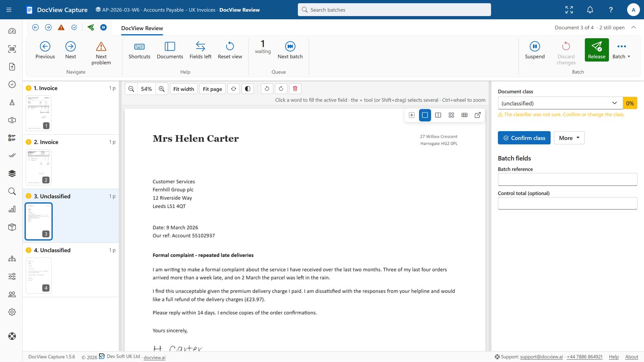Reset the document view
The width and height of the screenshot is (644, 362).
click(x=230, y=50)
